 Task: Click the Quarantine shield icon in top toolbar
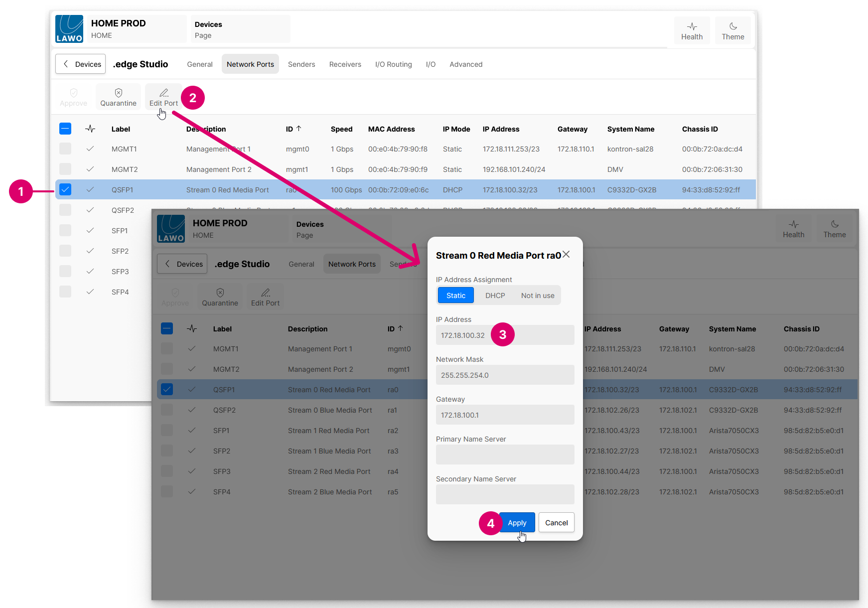[118, 93]
